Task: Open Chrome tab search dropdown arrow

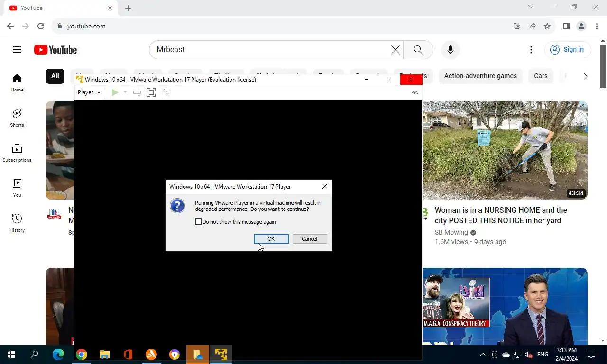Action: [x=531, y=7]
